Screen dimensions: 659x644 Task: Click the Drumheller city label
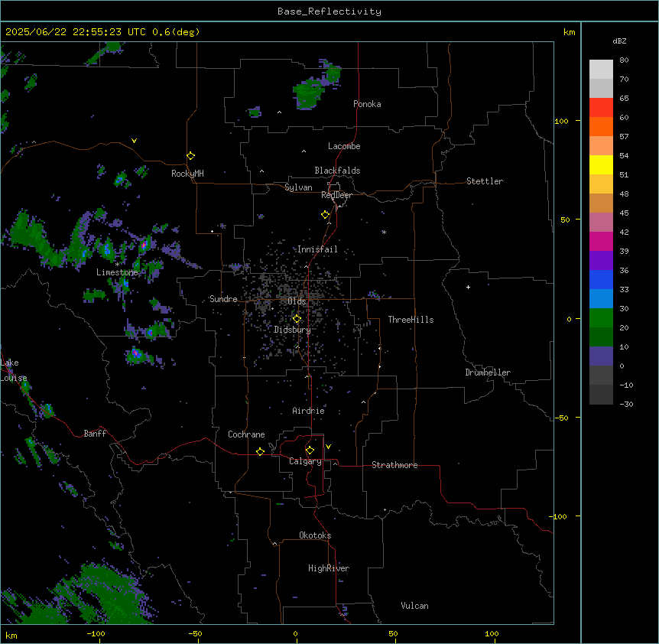(x=488, y=372)
